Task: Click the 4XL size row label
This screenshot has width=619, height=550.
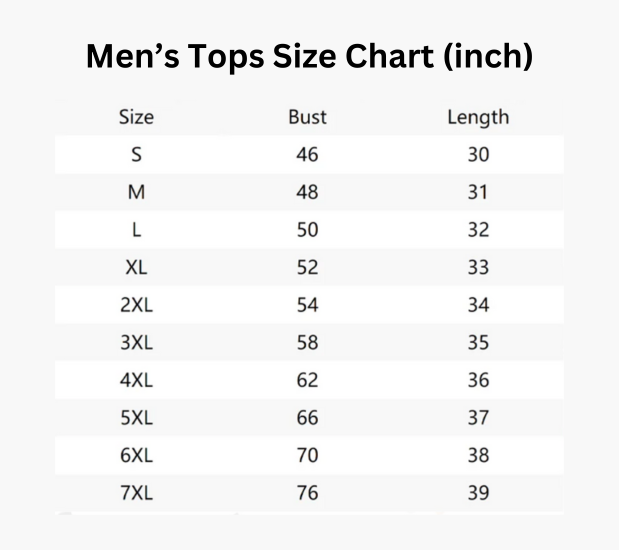Action: coord(136,380)
